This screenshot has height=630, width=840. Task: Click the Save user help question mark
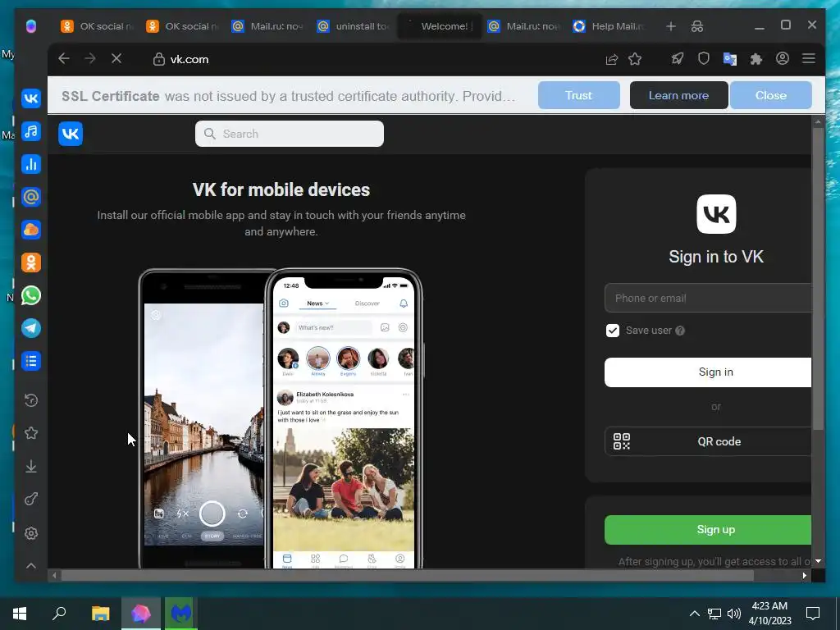[x=680, y=331]
